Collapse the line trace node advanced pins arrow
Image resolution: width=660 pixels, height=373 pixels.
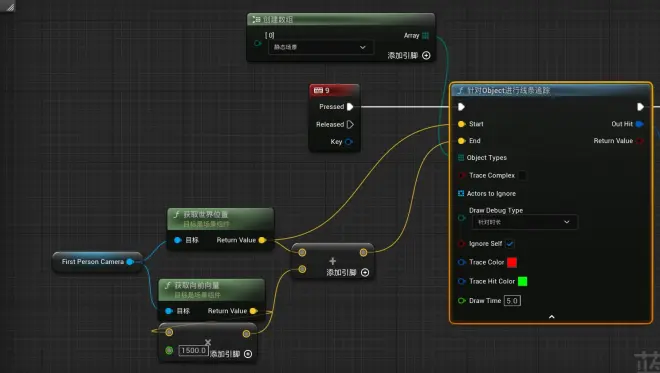(x=551, y=317)
